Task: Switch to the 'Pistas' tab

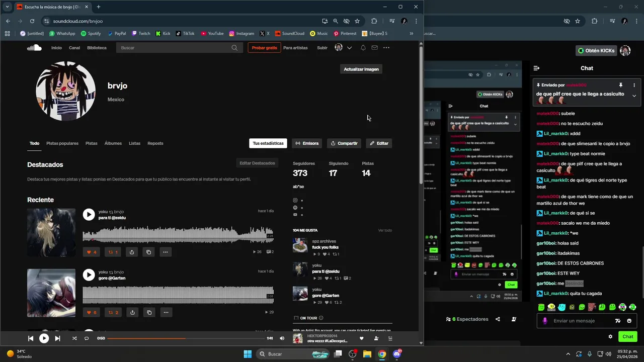Action: point(92,143)
